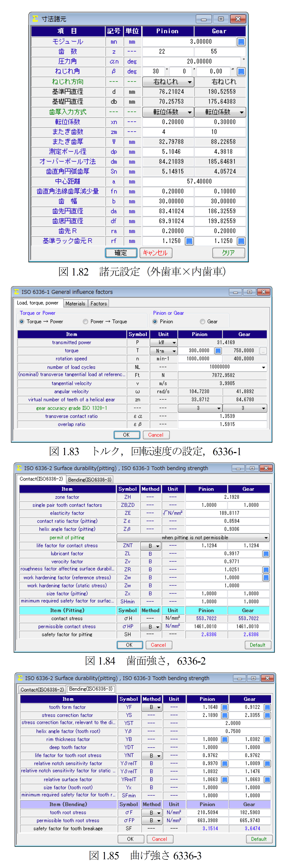Click blue button beside Gear YF 0.9122
The image size is (299, 868).
tap(267, 707)
